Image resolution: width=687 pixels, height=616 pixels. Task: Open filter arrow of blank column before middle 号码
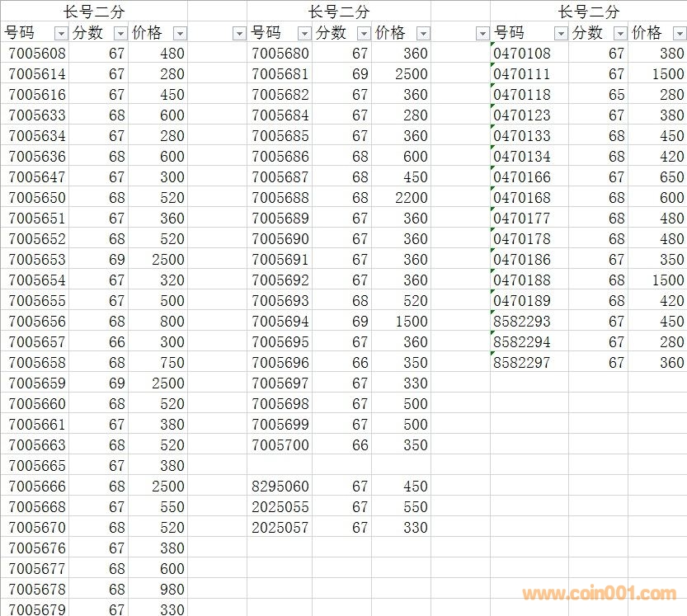[x=239, y=33]
